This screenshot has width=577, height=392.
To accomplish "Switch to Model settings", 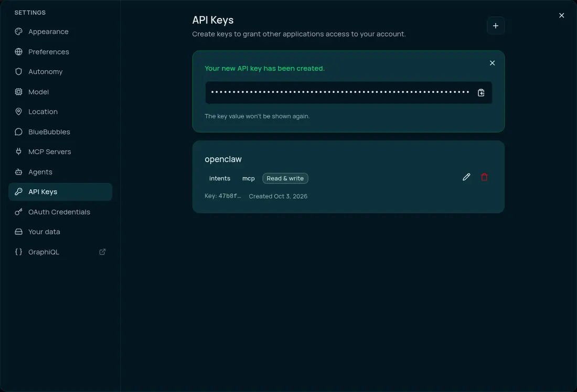I will (x=60, y=92).
